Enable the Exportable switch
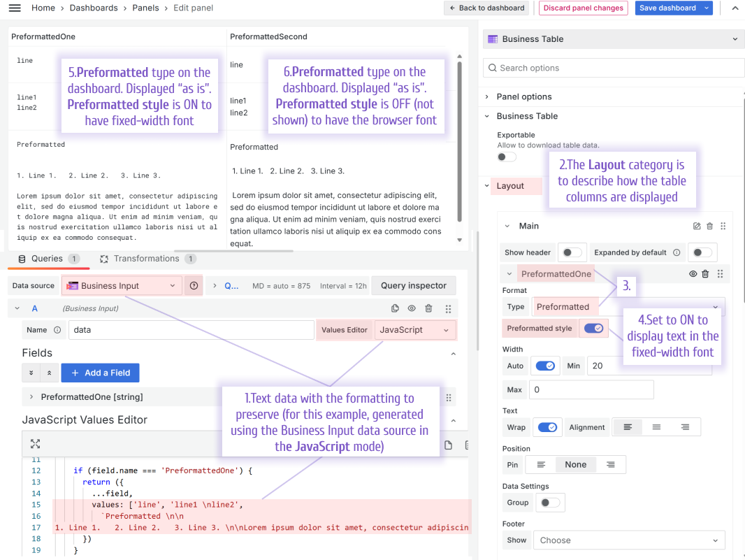The image size is (745, 560). tap(507, 157)
